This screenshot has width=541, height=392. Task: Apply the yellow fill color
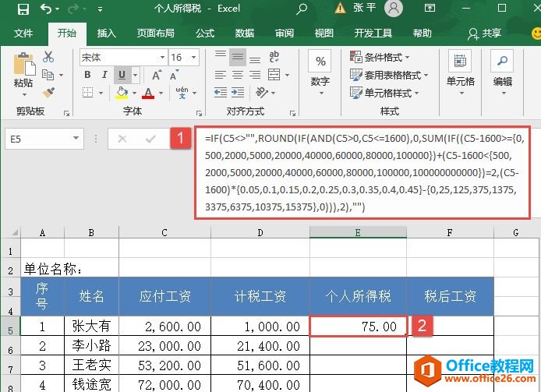[122, 93]
